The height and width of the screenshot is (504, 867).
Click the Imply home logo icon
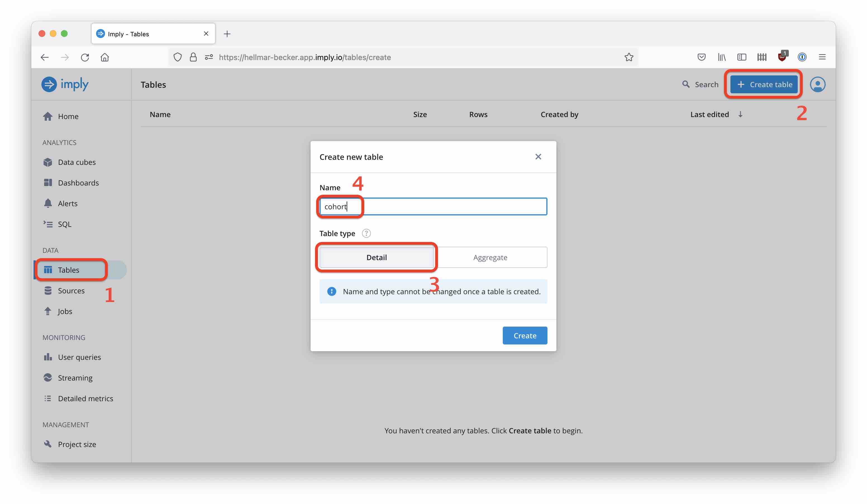(x=49, y=84)
